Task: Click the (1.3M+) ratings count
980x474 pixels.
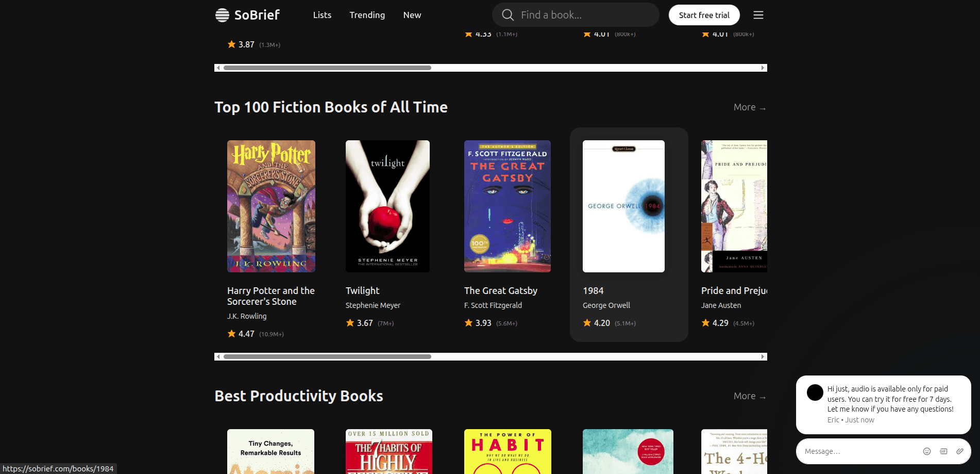Action: [269, 45]
